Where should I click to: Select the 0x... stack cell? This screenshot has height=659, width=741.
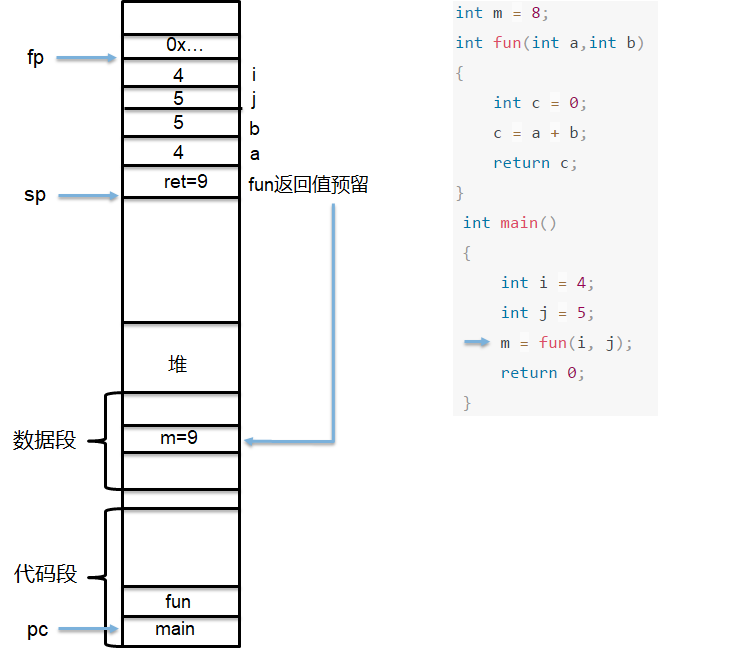181,46
